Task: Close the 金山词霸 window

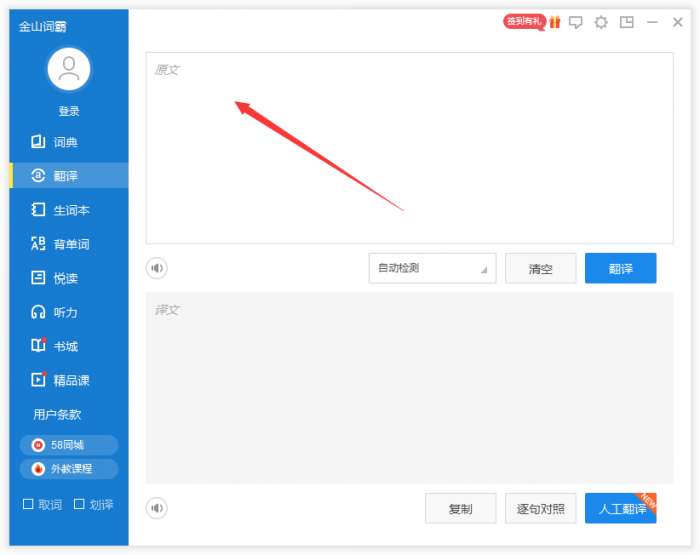Action: 678,22
